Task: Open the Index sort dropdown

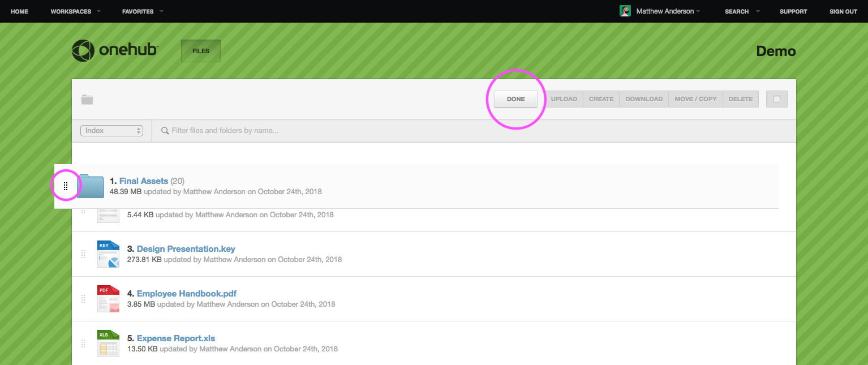Action: click(112, 131)
